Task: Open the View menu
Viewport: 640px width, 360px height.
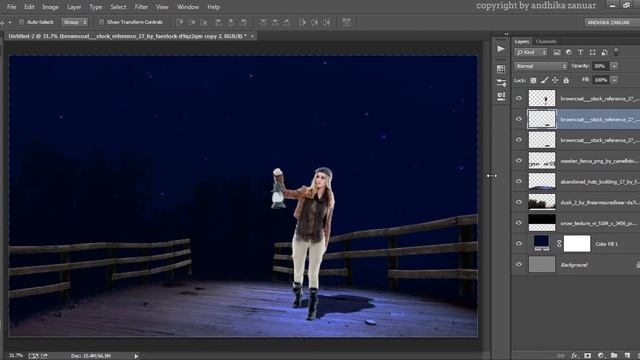Action: 162,7
